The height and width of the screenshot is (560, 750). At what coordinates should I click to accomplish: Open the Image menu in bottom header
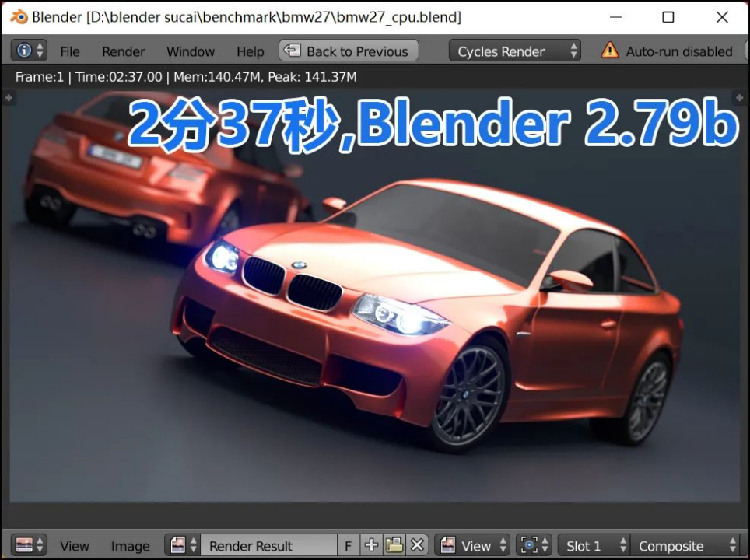coord(130,546)
